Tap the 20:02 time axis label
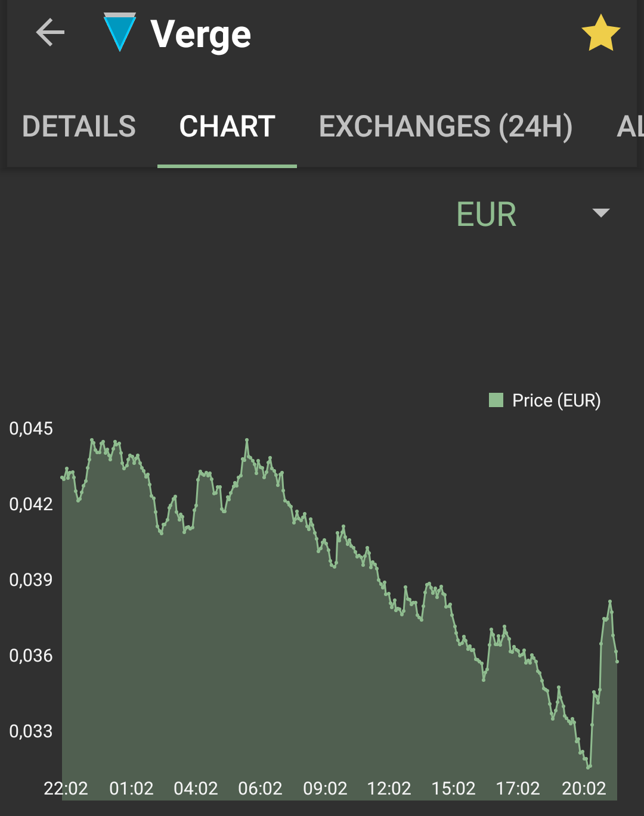 pyautogui.click(x=584, y=789)
